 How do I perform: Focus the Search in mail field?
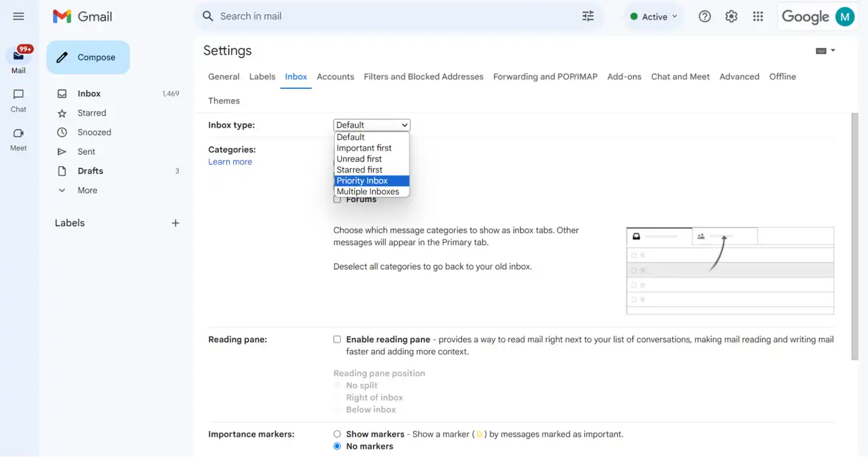[x=396, y=16]
